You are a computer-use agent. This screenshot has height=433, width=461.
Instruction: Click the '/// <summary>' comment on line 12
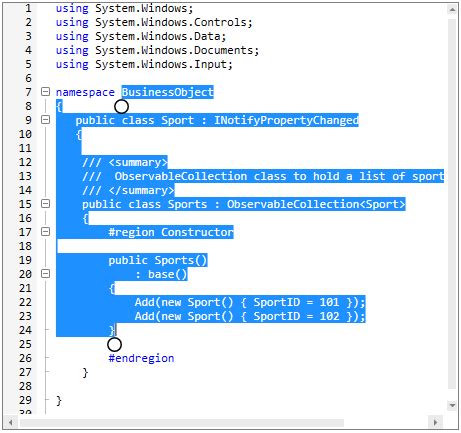click(125, 162)
